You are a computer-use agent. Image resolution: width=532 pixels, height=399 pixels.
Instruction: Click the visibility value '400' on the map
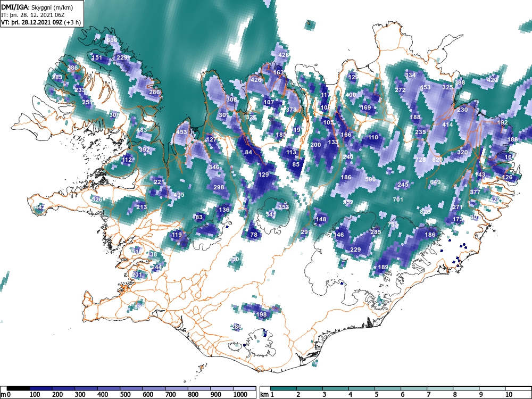coord(351,95)
